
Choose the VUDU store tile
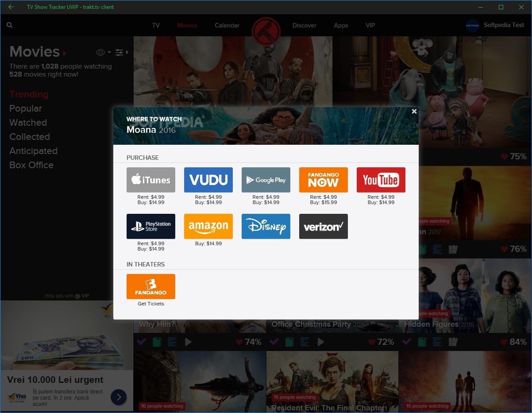click(x=208, y=180)
